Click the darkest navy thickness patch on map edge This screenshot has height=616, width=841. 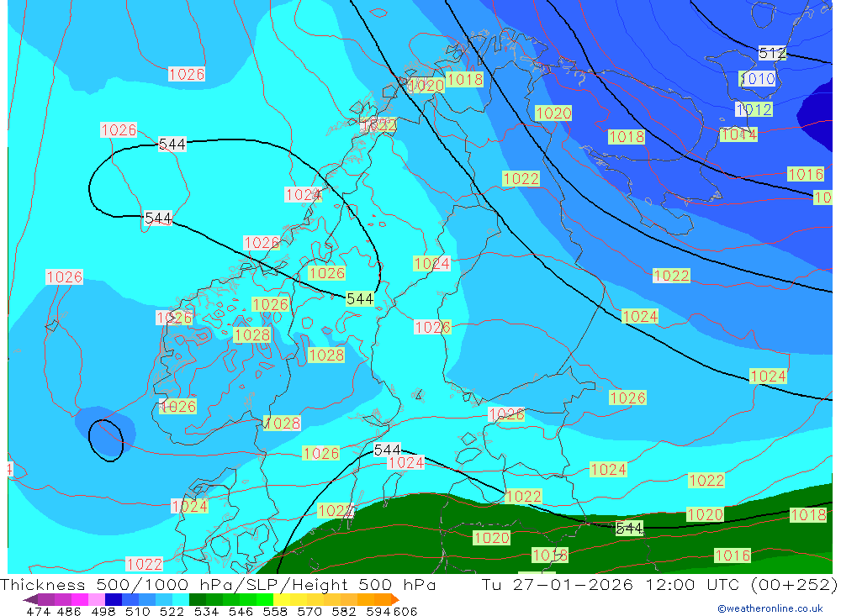tap(817, 113)
